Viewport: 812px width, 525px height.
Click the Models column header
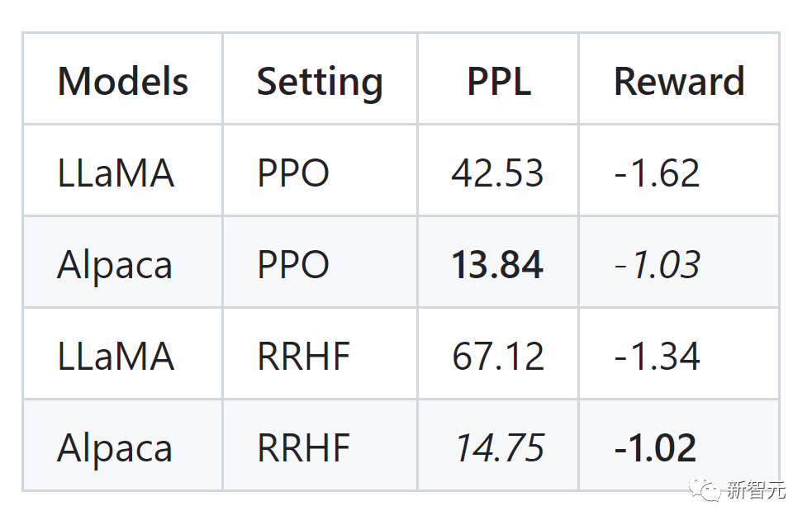[123, 82]
